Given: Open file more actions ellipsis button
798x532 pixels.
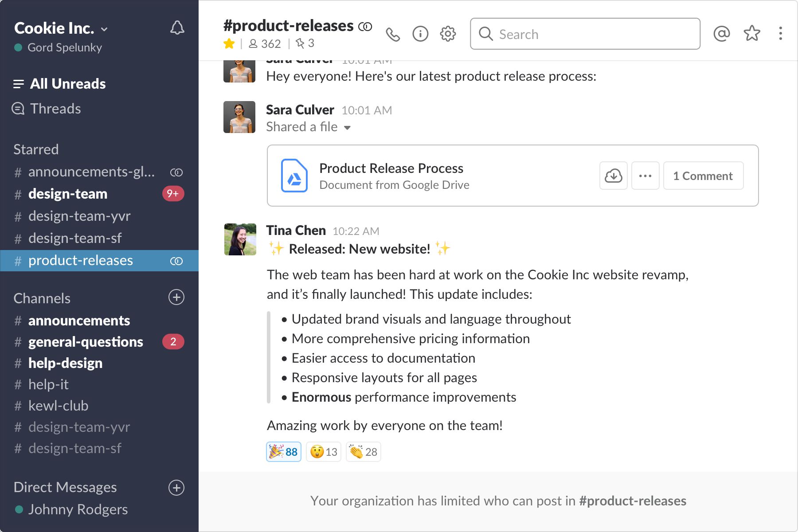Looking at the screenshot, I should point(645,176).
